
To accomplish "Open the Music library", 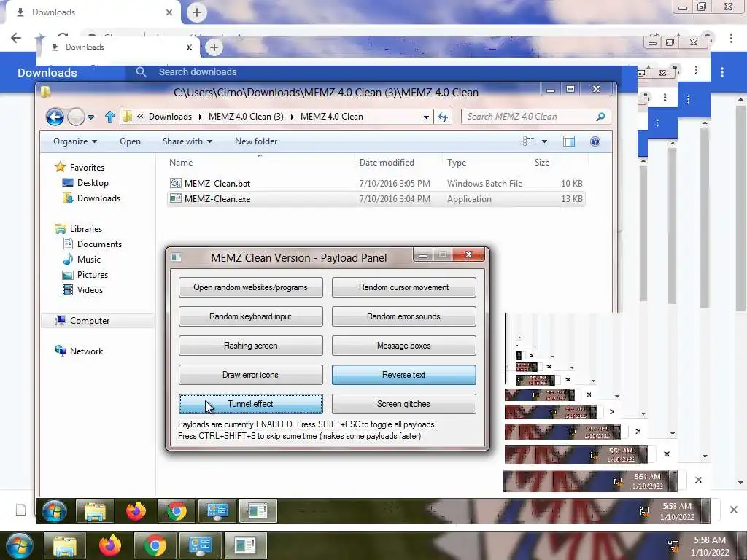I will 88,260.
